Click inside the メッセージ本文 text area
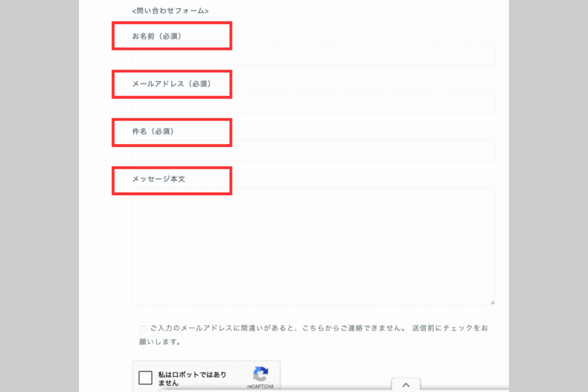The width and height of the screenshot is (588, 392). [313, 246]
